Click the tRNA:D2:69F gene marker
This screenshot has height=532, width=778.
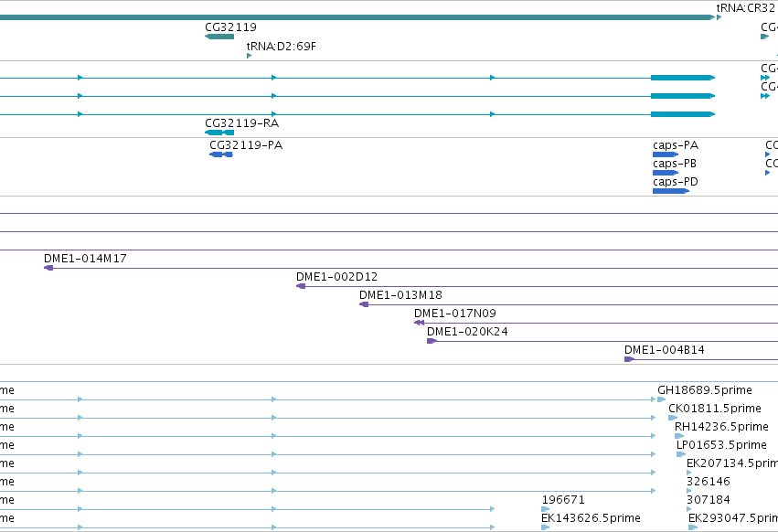point(249,56)
